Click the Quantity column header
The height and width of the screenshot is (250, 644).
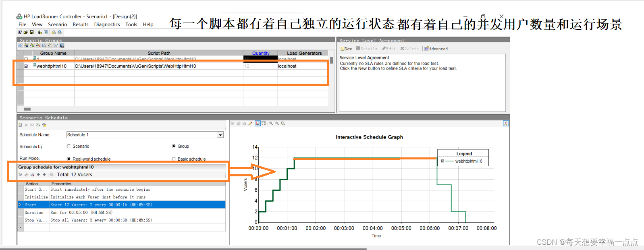coord(261,53)
